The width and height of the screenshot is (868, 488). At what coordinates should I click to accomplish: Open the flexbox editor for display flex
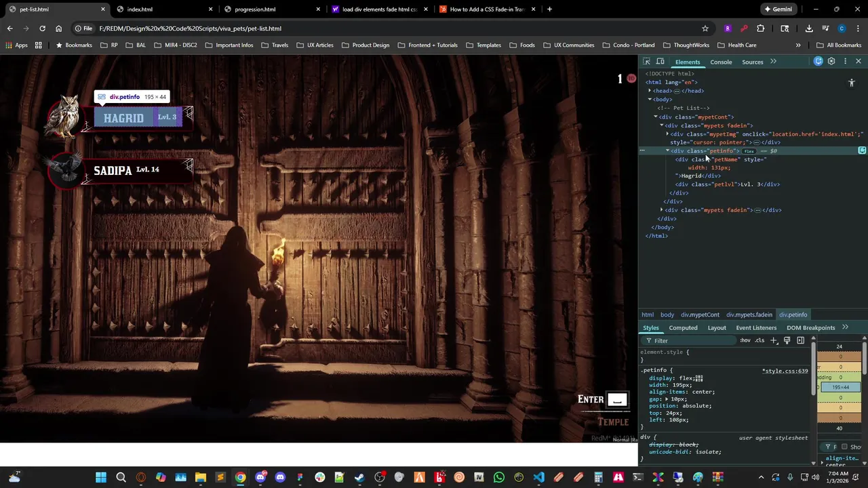click(x=699, y=378)
